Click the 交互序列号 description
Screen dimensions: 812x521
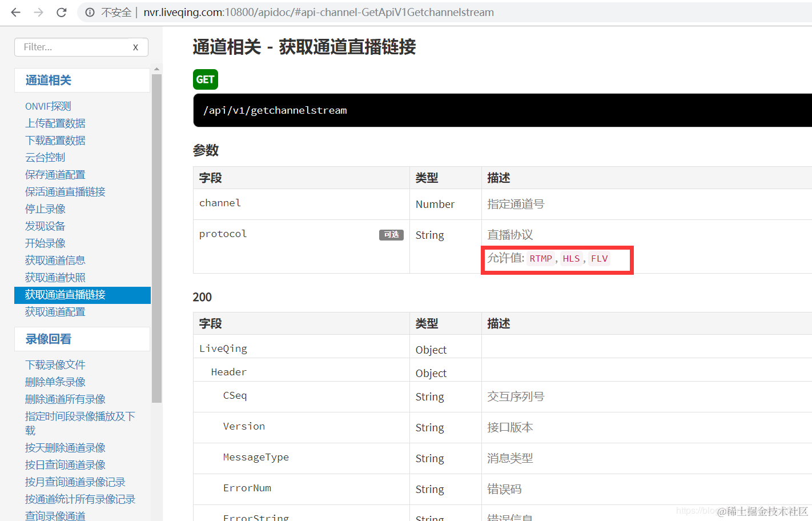tap(516, 396)
